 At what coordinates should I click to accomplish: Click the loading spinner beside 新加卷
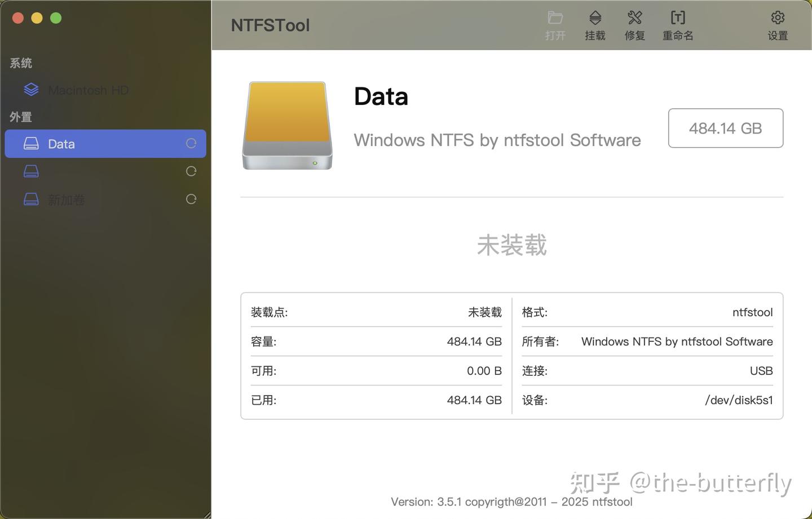(x=191, y=199)
